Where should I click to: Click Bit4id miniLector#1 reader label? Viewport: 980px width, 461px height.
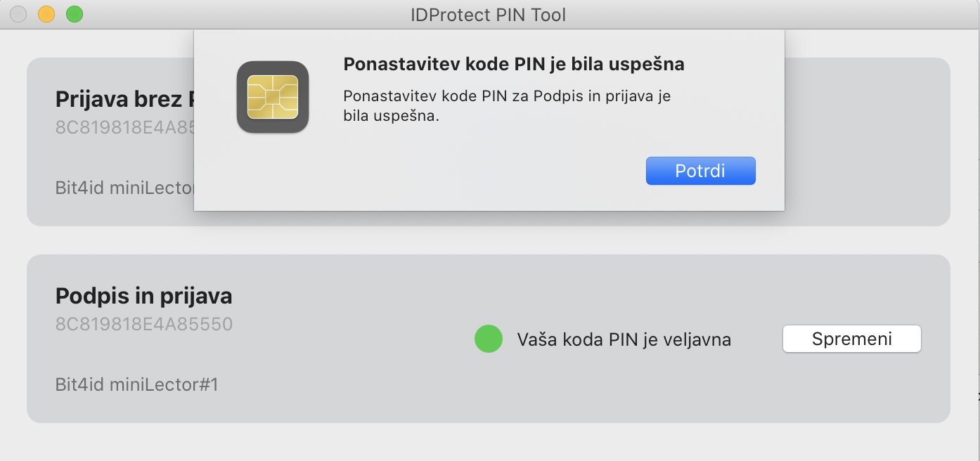(137, 384)
